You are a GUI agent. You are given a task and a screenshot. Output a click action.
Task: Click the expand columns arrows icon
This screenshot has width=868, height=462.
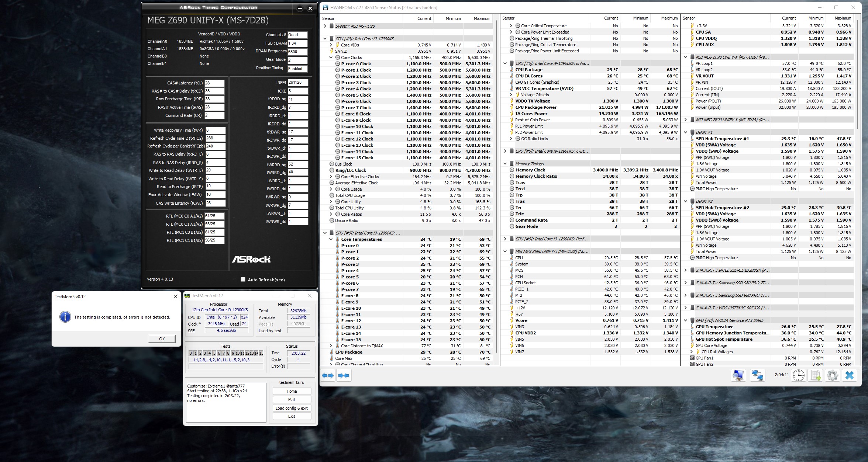click(328, 375)
